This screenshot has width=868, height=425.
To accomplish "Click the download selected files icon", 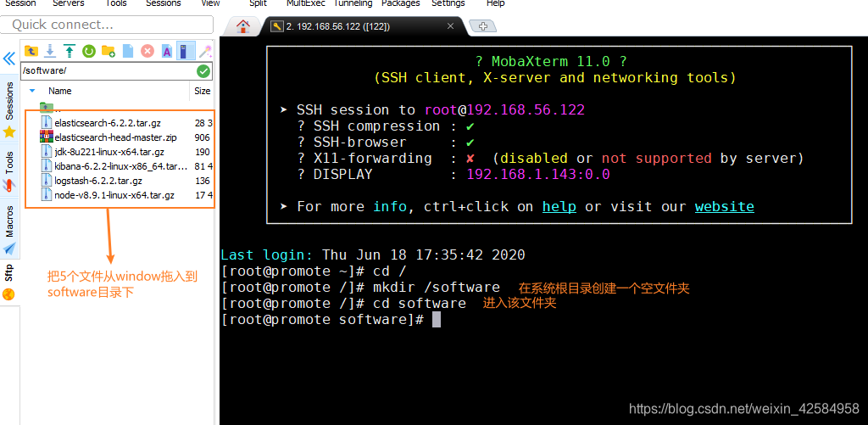I will [50, 52].
